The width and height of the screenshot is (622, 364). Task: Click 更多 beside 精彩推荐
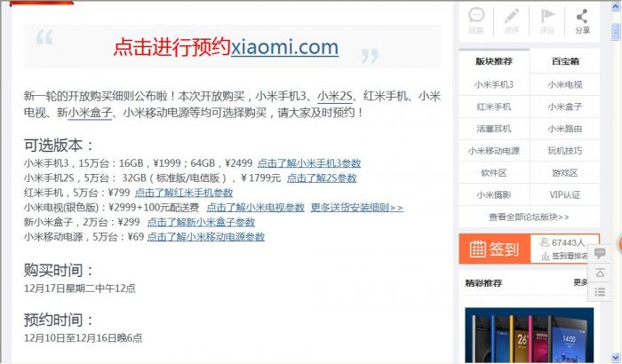[x=580, y=282]
